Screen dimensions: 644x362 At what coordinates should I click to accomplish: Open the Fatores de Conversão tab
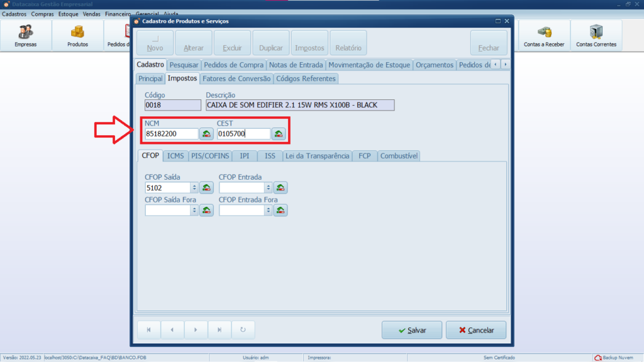(x=236, y=79)
